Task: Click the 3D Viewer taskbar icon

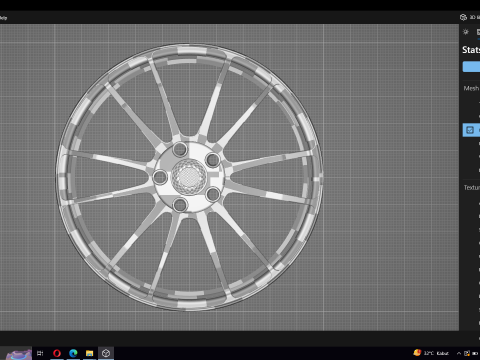Action: point(106,353)
